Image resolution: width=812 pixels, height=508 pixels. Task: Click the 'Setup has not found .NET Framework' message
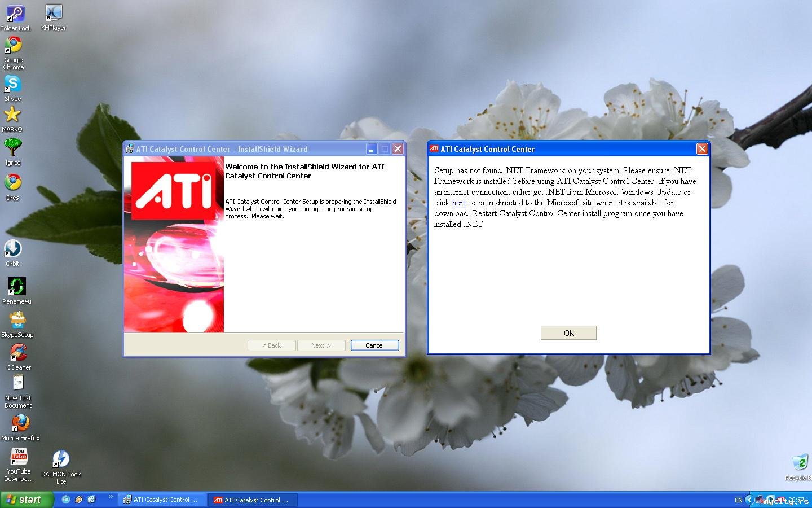pyautogui.click(x=565, y=197)
